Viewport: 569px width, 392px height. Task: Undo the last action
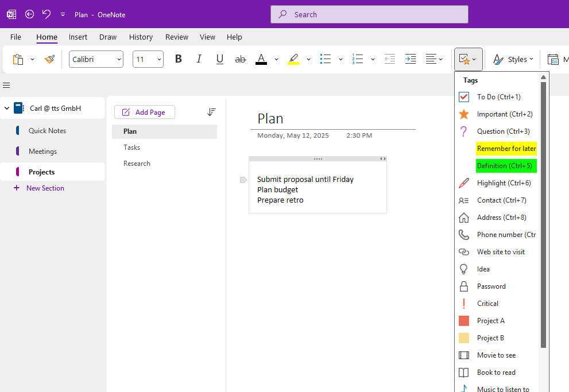[47, 14]
